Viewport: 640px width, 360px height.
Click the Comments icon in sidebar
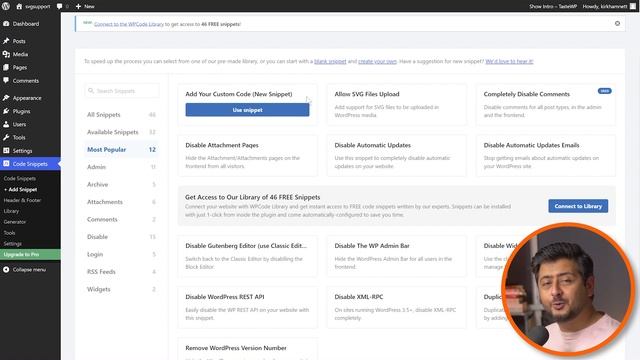coord(6,80)
